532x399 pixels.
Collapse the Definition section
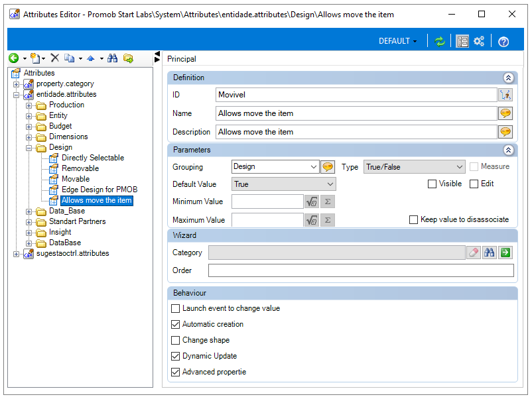coord(508,78)
